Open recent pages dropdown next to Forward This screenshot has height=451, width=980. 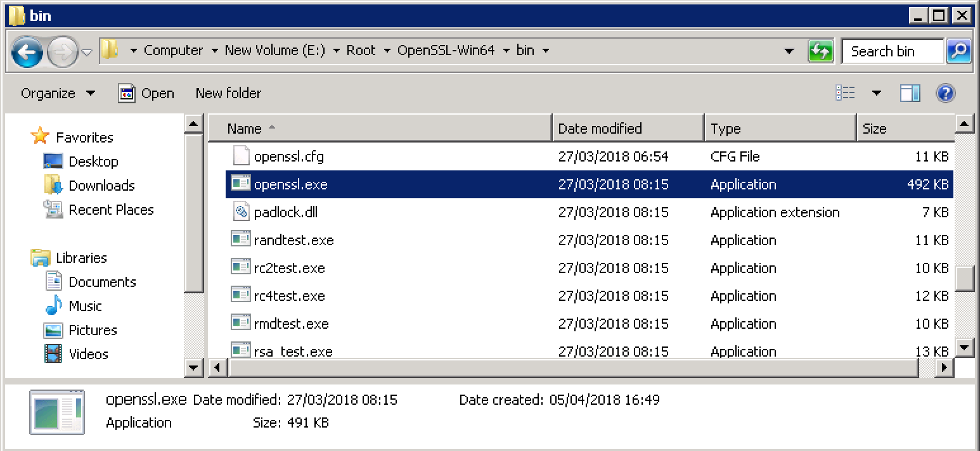[x=87, y=51]
